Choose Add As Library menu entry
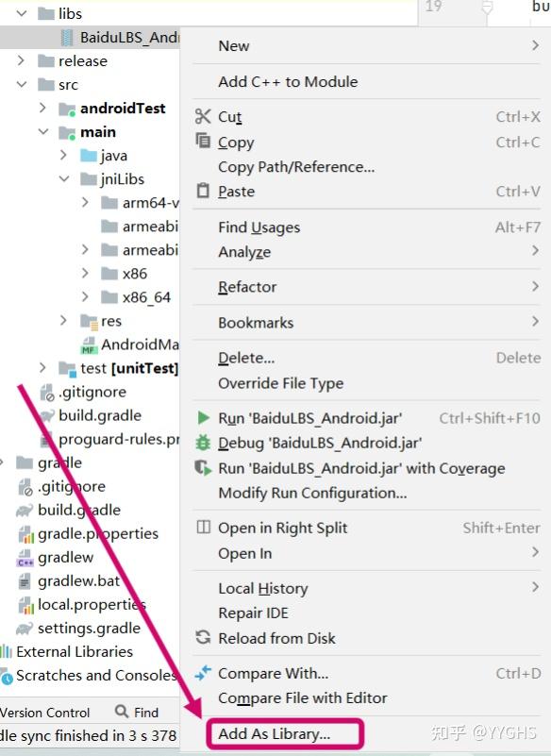The image size is (551, 756). click(x=274, y=734)
